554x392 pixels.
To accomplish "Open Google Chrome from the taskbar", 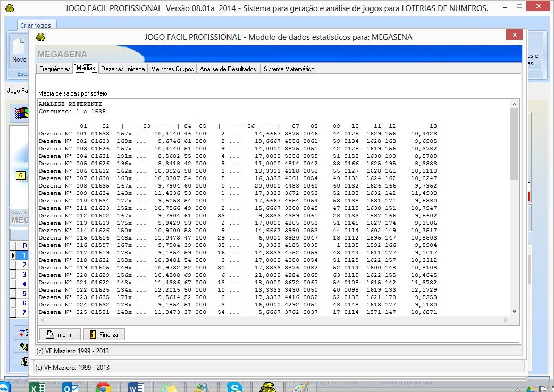I will click(x=103, y=387).
